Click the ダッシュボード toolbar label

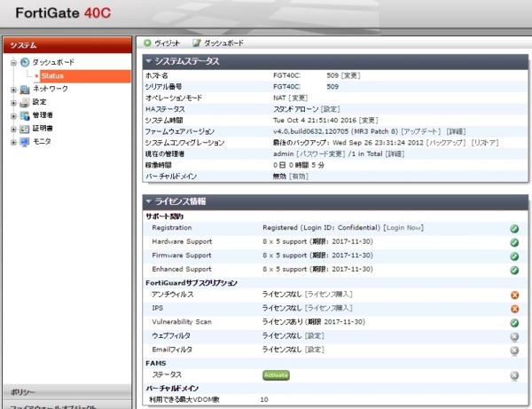223,43
